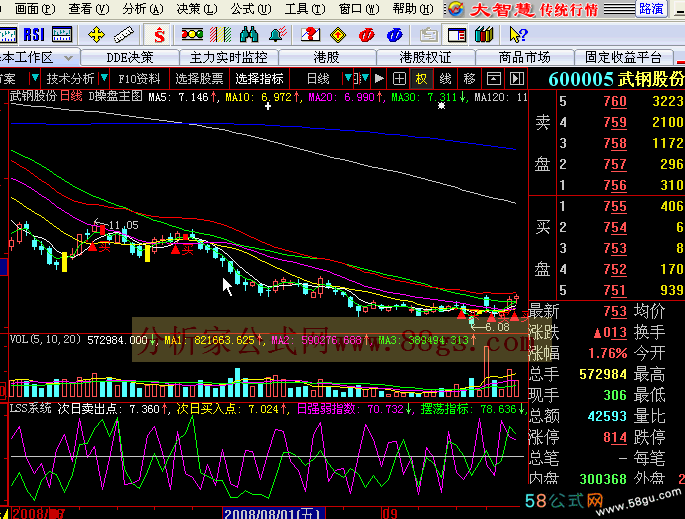Click the chart icon left of RSI

8,35
